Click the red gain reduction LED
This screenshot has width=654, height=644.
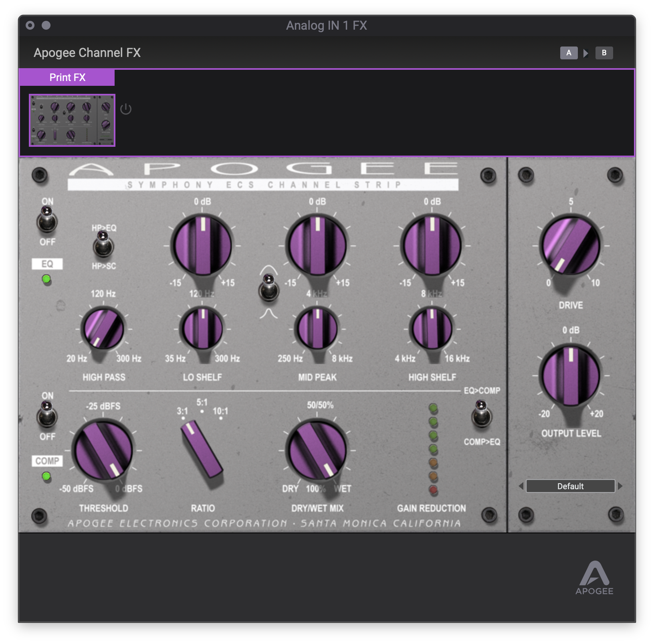(x=433, y=490)
